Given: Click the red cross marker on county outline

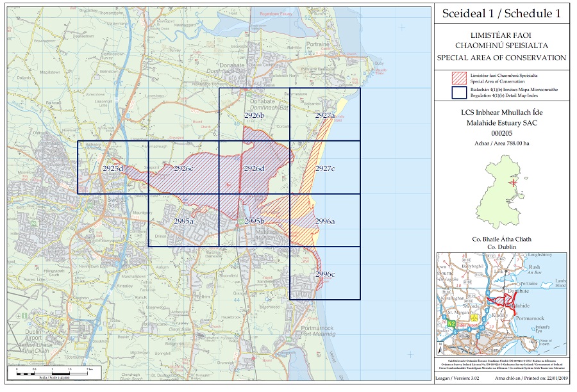Looking at the screenshot, I should (513, 183).
